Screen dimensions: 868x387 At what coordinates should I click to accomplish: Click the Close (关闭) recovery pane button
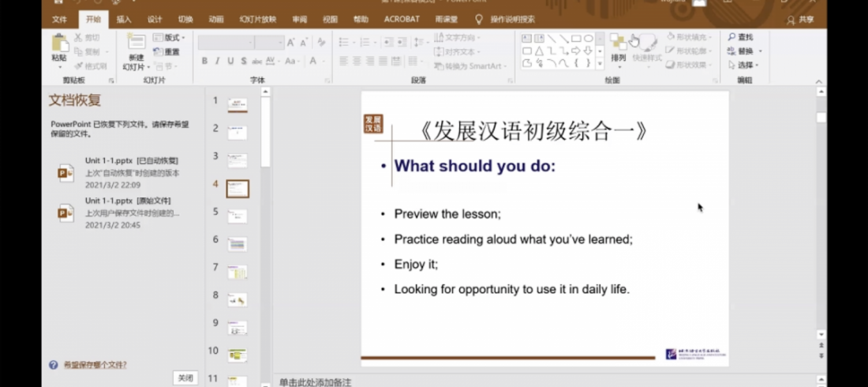pos(185,378)
